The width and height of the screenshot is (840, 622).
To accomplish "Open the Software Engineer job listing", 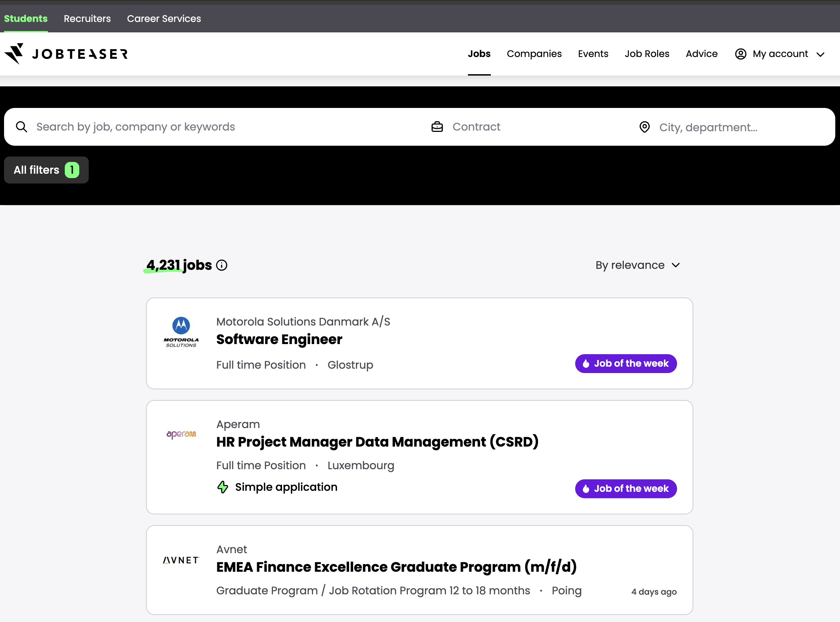I will [x=279, y=339].
